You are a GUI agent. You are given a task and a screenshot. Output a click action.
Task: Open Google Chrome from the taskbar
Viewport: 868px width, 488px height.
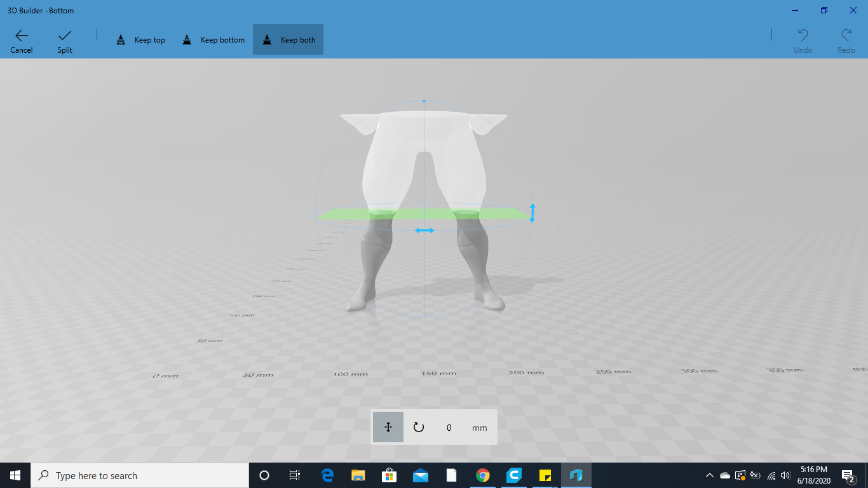[482, 475]
